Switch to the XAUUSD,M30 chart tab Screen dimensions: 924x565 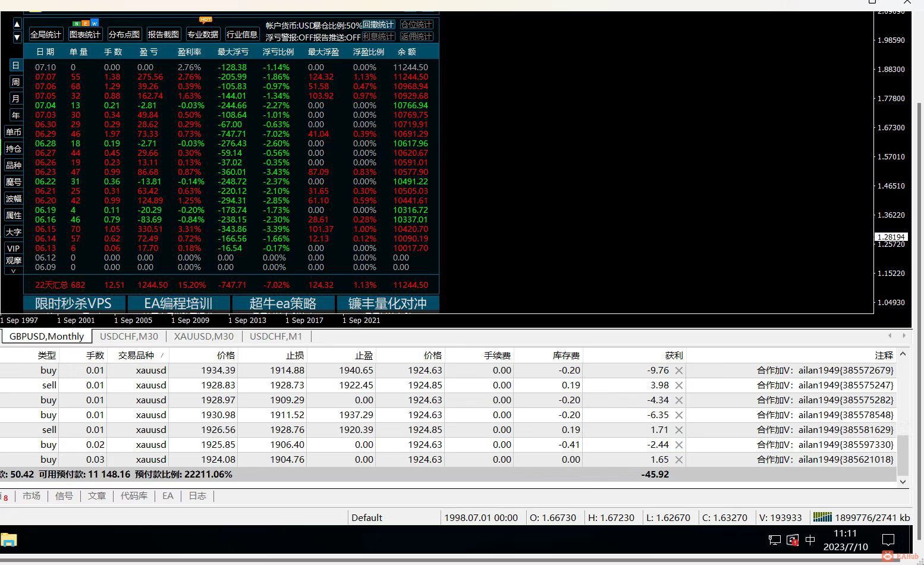coord(204,336)
